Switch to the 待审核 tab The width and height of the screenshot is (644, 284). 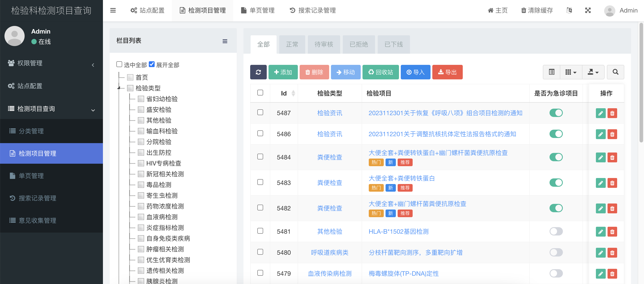[x=324, y=45]
